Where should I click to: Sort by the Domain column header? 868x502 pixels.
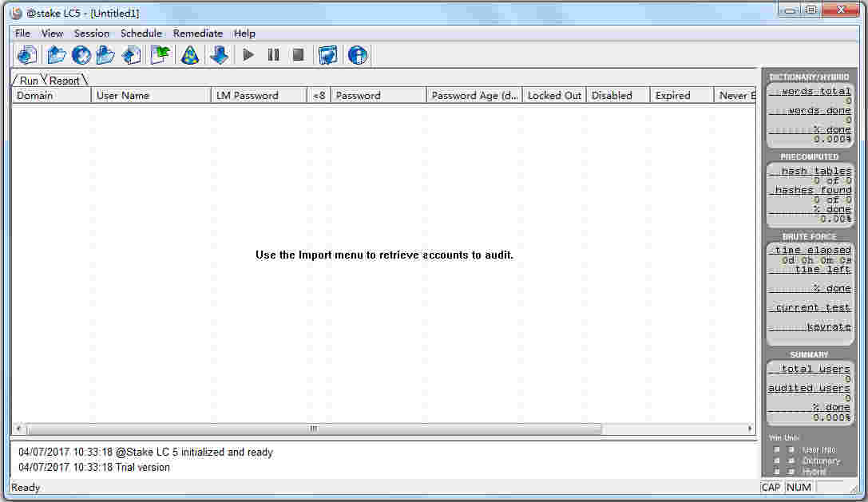point(51,96)
